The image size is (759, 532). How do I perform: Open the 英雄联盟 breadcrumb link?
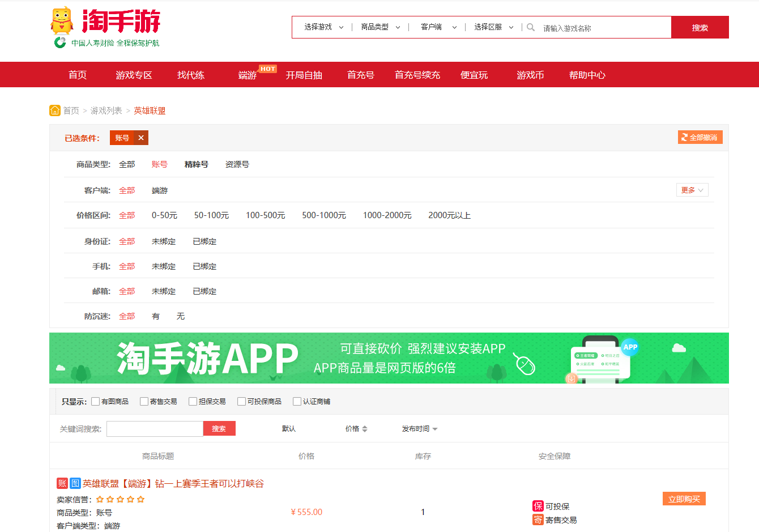(x=150, y=110)
